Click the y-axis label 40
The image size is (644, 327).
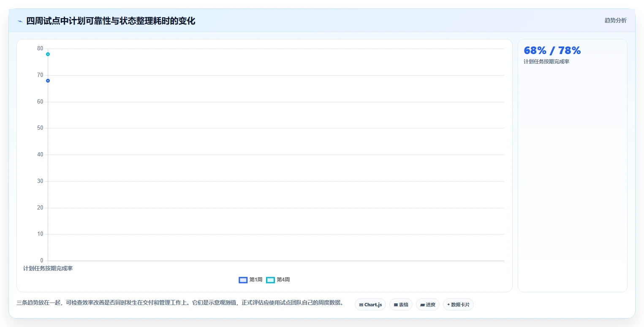(40, 155)
